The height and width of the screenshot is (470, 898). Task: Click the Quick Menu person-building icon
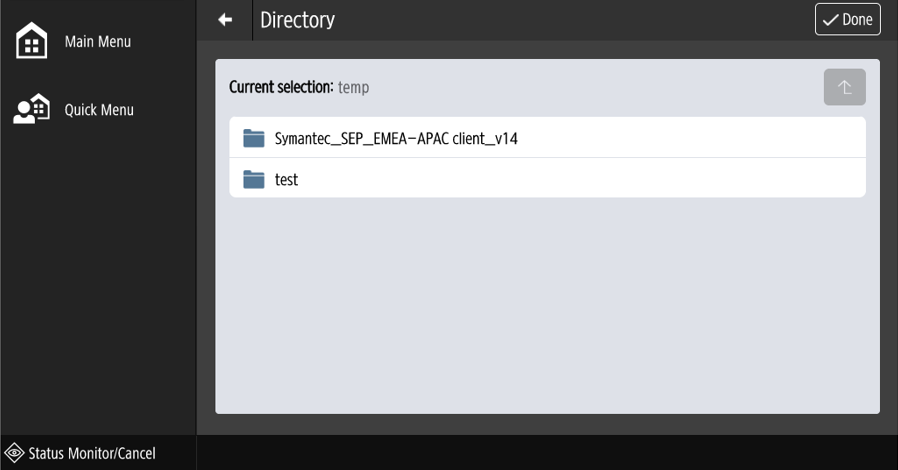32,109
